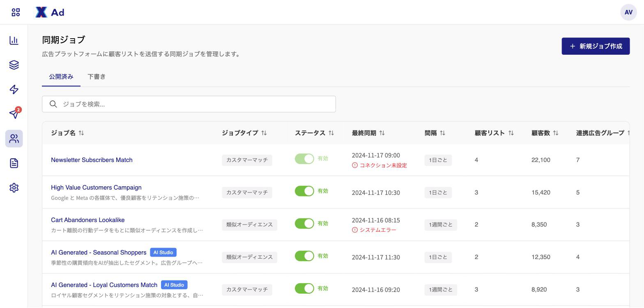
Task: Open AI Generated - Loyal Customers Match job
Action: click(x=104, y=285)
